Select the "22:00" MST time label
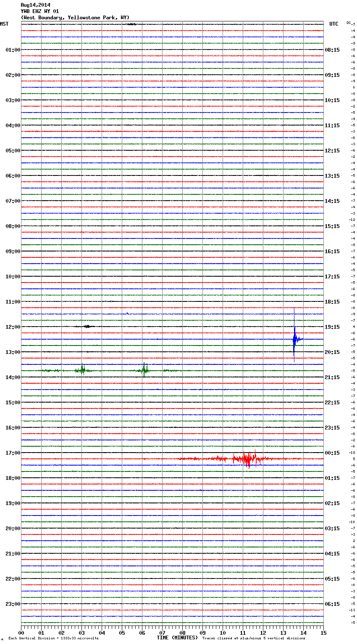 click(13, 579)
